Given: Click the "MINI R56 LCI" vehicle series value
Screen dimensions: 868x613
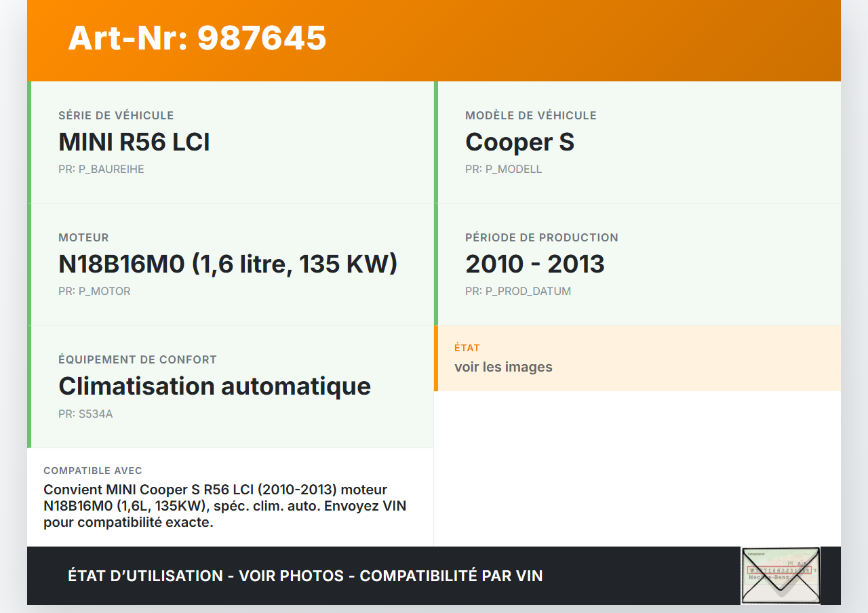Looking at the screenshot, I should [134, 142].
